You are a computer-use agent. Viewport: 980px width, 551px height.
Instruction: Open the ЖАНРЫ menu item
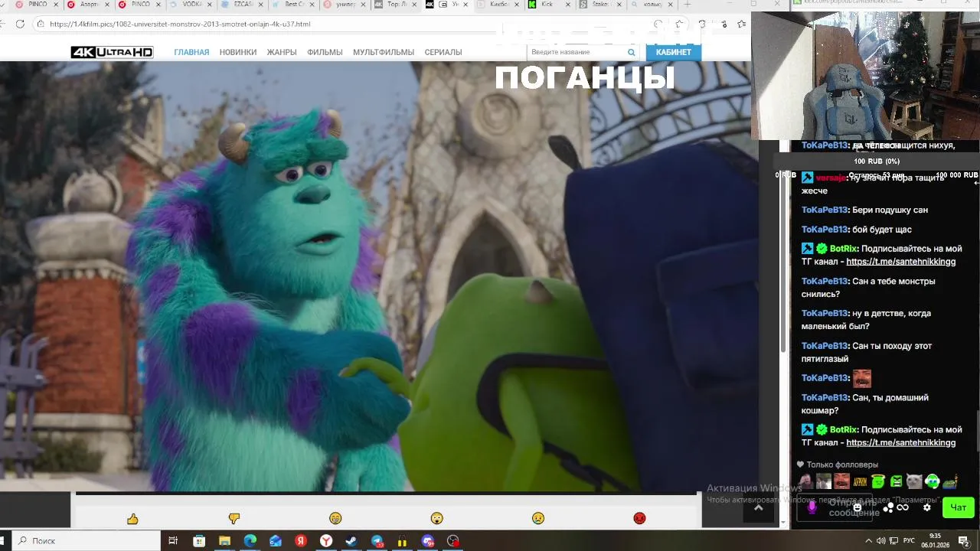tap(282, 52)
